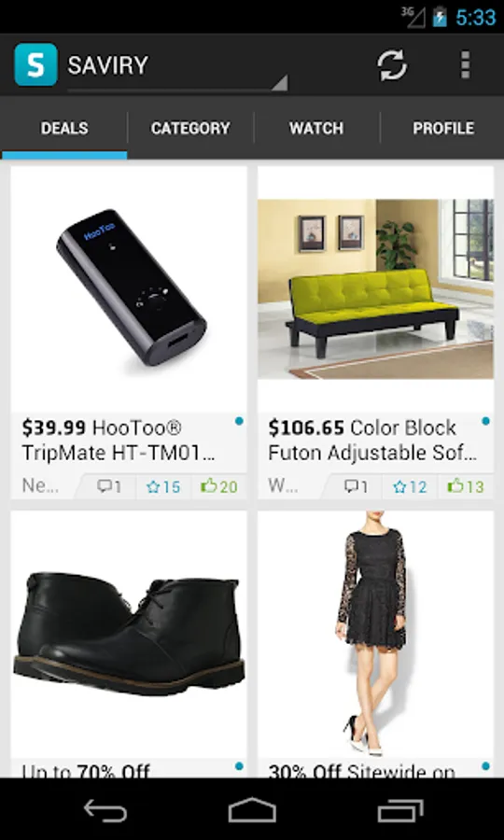
Task: Open the $39.99 HooToo TripMate deal title
Action: point(119,441)
